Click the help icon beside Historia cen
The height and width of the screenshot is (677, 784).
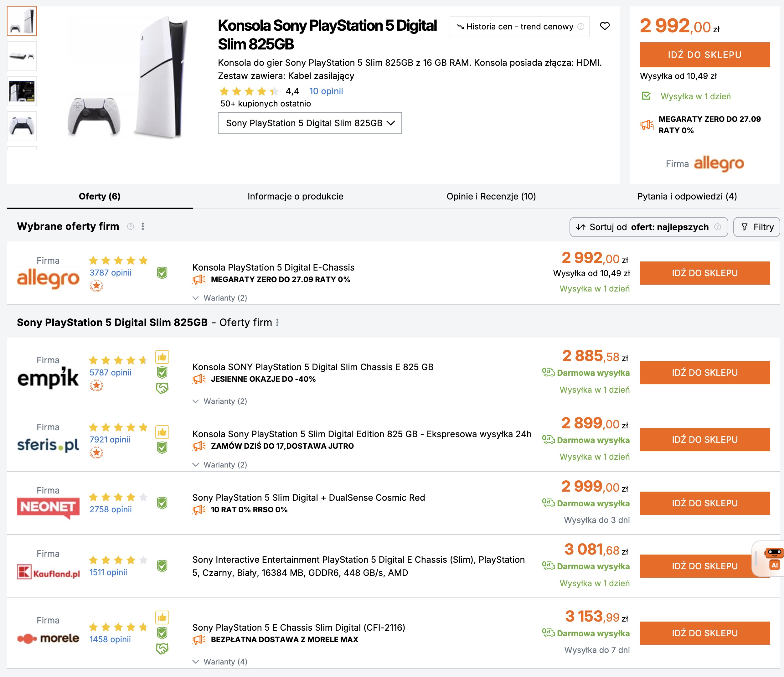coord(581,27)
